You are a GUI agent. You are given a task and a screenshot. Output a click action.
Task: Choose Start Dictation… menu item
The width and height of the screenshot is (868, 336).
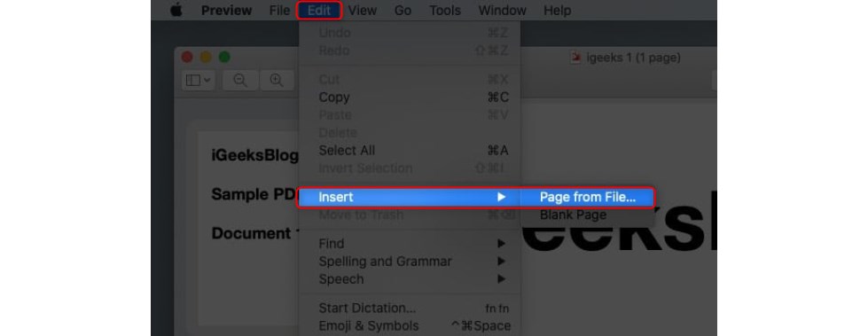(x=410, y=309)
